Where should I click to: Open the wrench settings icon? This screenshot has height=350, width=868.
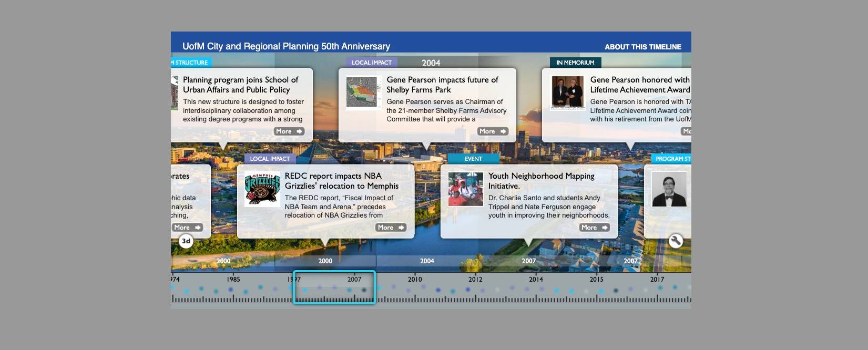click(x=676, y=241)
